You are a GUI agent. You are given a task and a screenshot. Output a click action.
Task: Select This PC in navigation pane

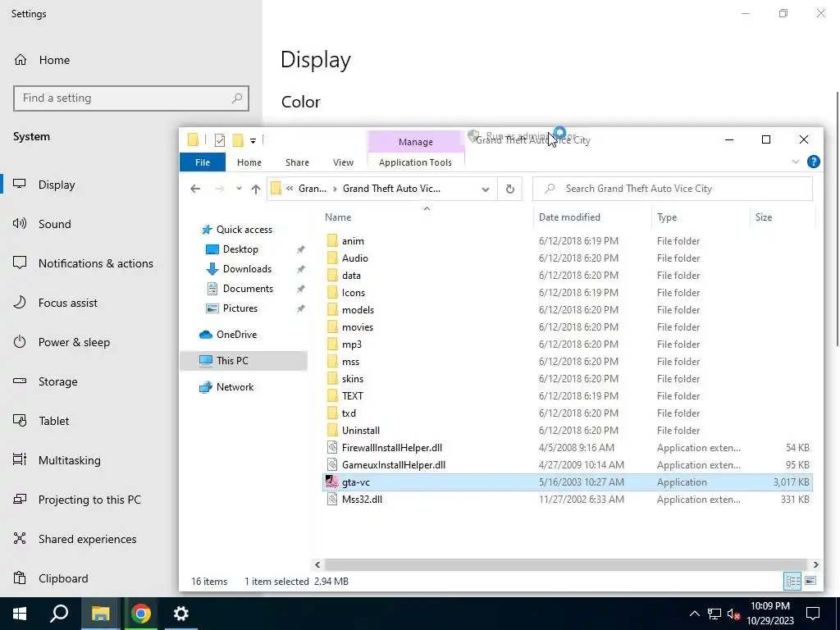coord(232,361)
